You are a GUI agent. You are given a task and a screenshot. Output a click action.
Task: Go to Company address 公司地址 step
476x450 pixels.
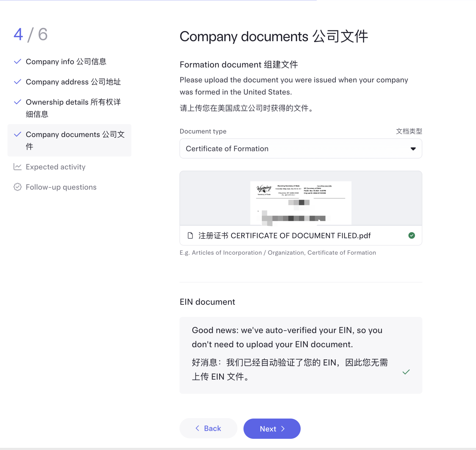pyautogui.click(x=73, y=82)
